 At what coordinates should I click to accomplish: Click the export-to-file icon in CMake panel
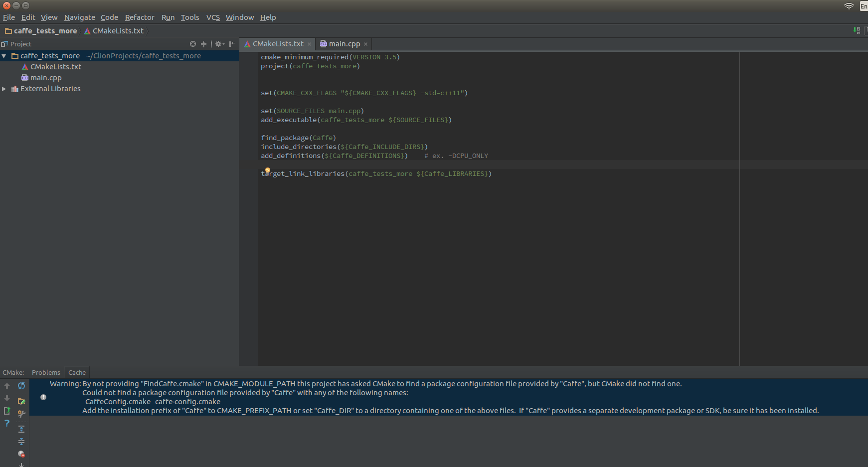point(7,411)
